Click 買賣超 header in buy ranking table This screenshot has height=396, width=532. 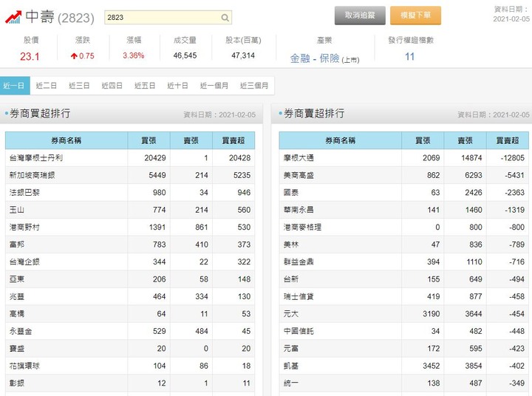pyautogui.click(x=233, y=140)
